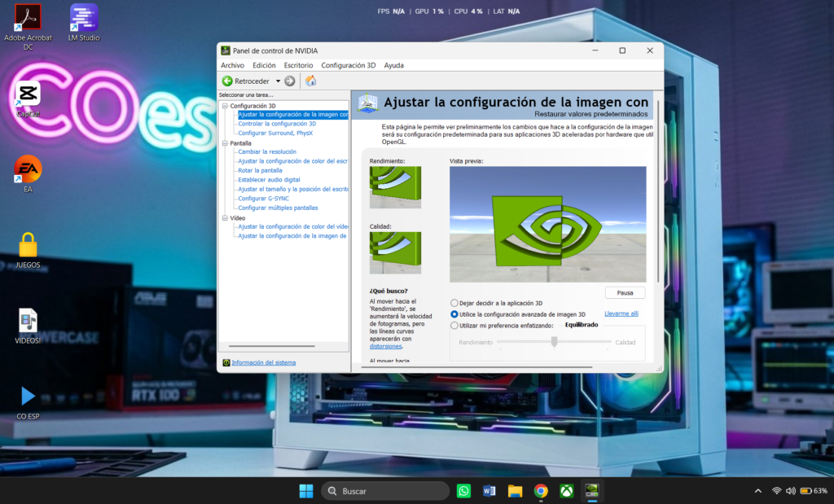Open the Xbox app from the taskbar
834x504 pixels.
(x=567, y=491)
